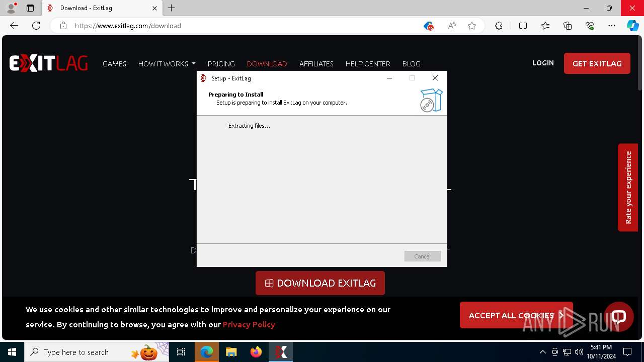Select the ExitLag installer taskbar icon
The width and height of the screenshot is (644, 362).
tap(281, 352)
